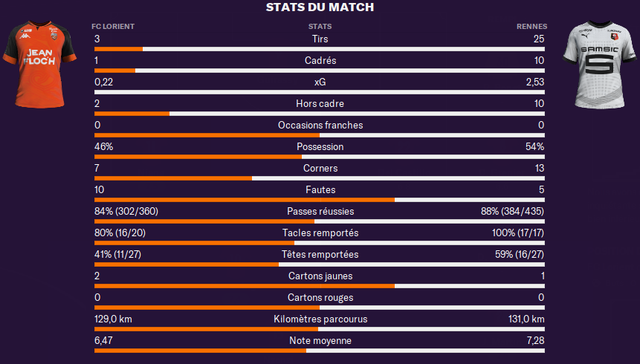640x364 pixels.
Task: Select the Occasions franches label
Action: click(x=320, y=126)
